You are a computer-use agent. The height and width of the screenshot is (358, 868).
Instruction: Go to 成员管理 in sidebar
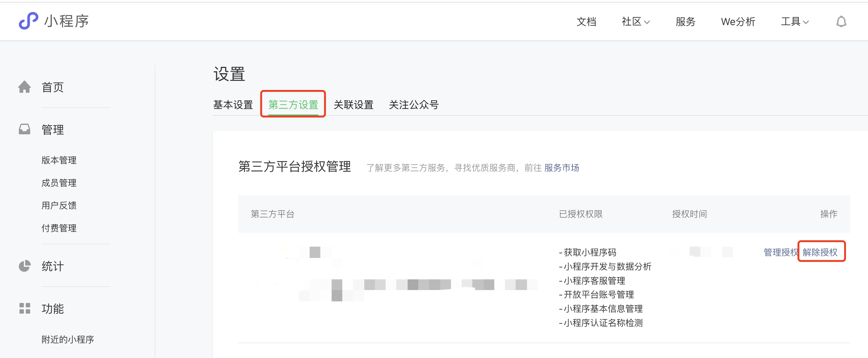click(59, 182)
